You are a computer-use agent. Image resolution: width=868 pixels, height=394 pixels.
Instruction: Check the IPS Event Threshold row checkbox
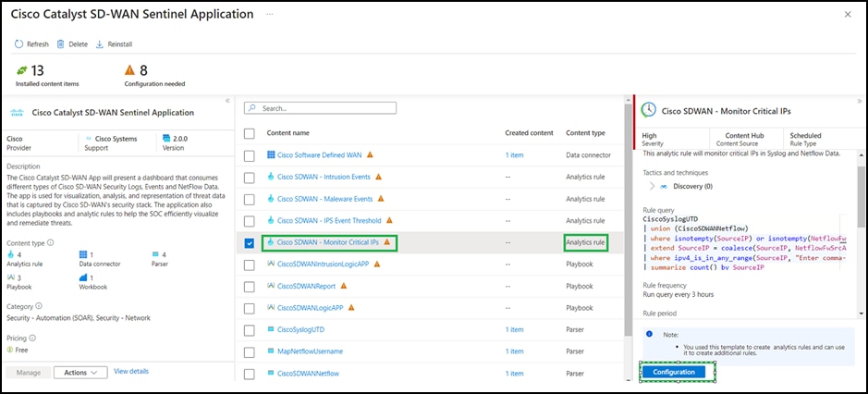pos(249,221)
